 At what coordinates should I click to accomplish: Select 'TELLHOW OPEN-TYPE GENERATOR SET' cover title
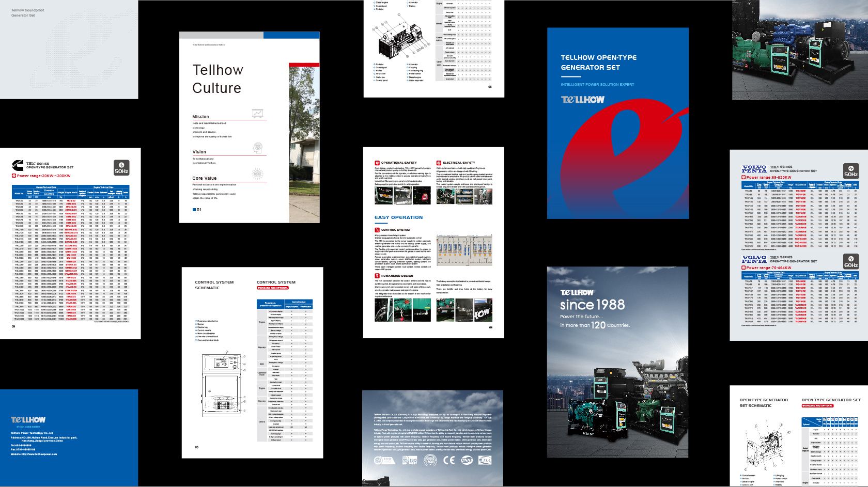pyautogui.click(x=599, y=62)
